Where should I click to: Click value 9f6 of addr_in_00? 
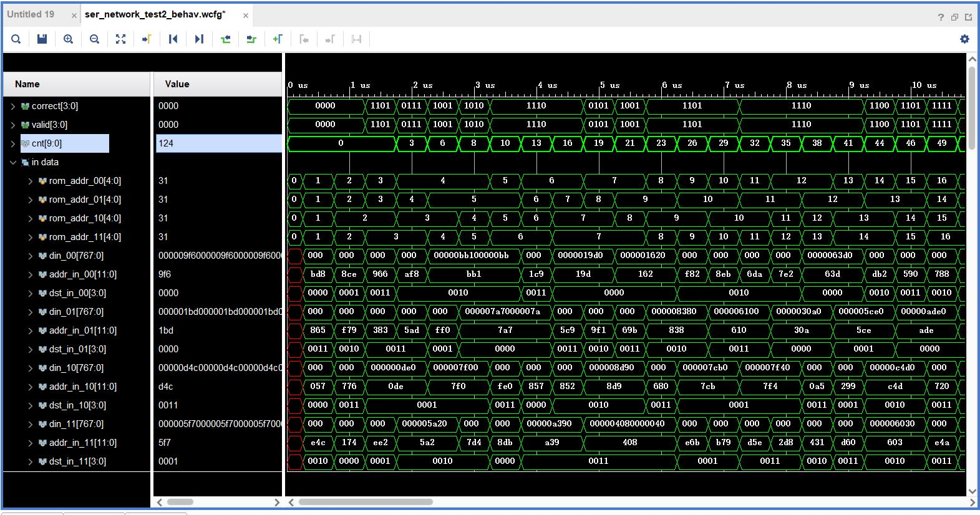(165, 274)
